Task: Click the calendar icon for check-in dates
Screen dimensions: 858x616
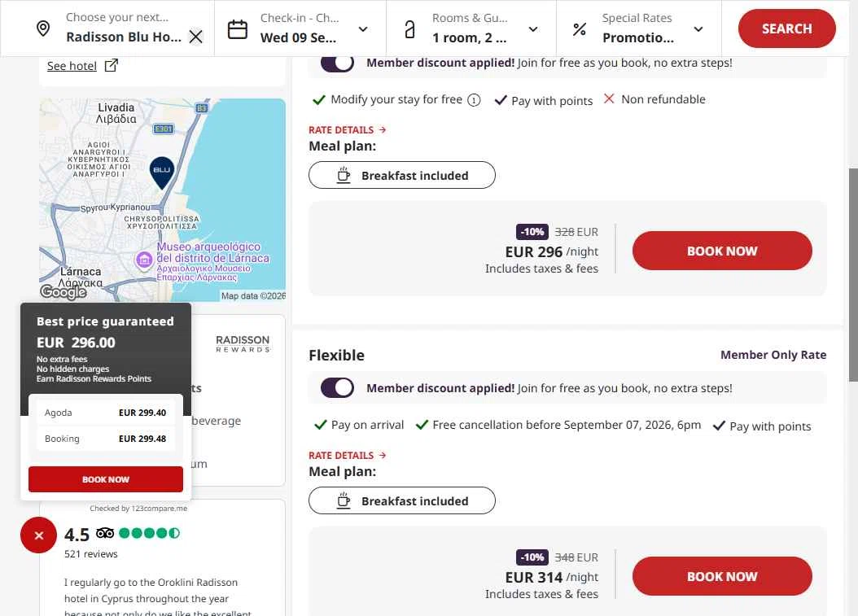Action: pos(238,29)
